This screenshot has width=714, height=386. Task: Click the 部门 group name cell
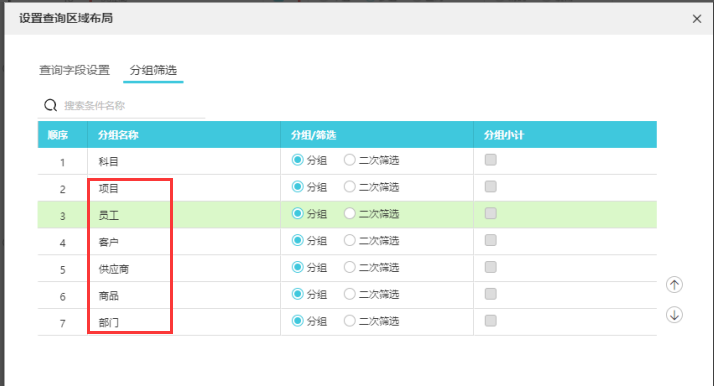point(184,322)
